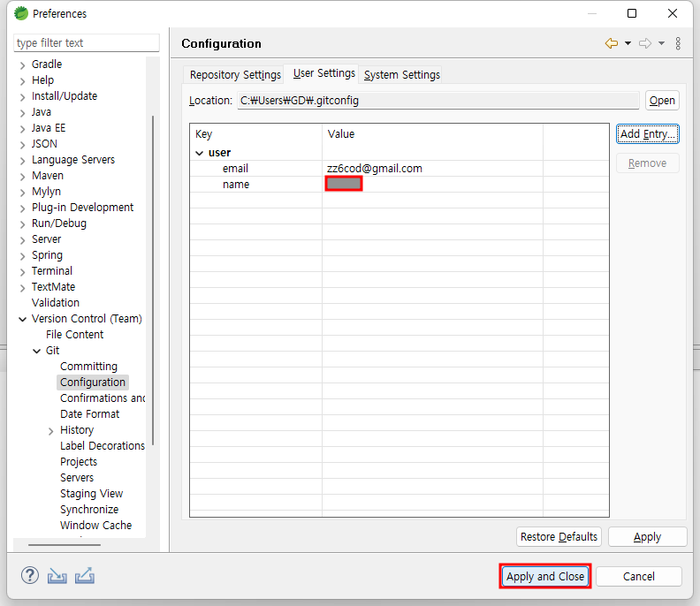Screen dimensions: 700x606
Task: Collapse the Git tree node
Action: coord(37,352)
